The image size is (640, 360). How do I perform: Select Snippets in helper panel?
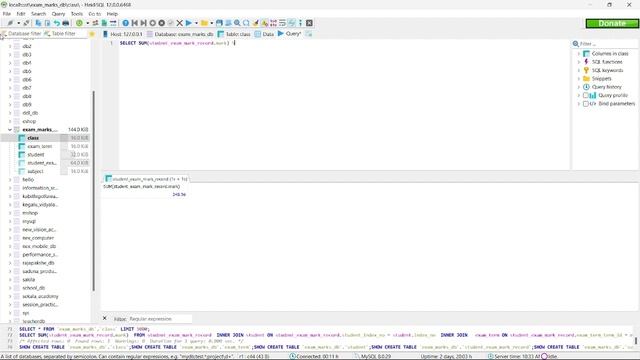tap(601, 78)
